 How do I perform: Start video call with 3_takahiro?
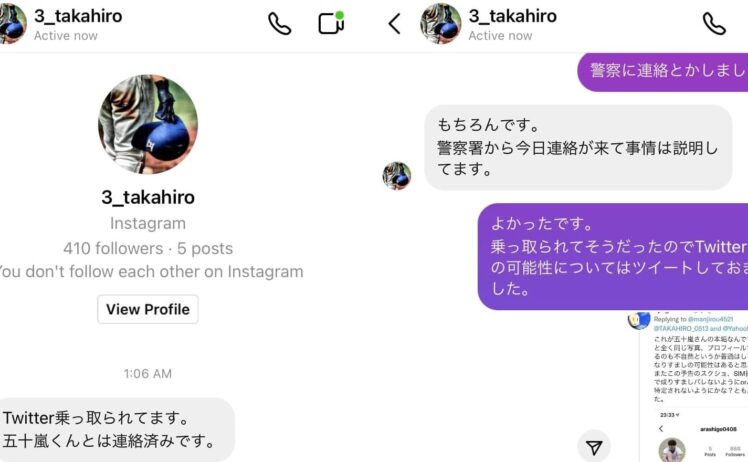(x=331, y=22)
